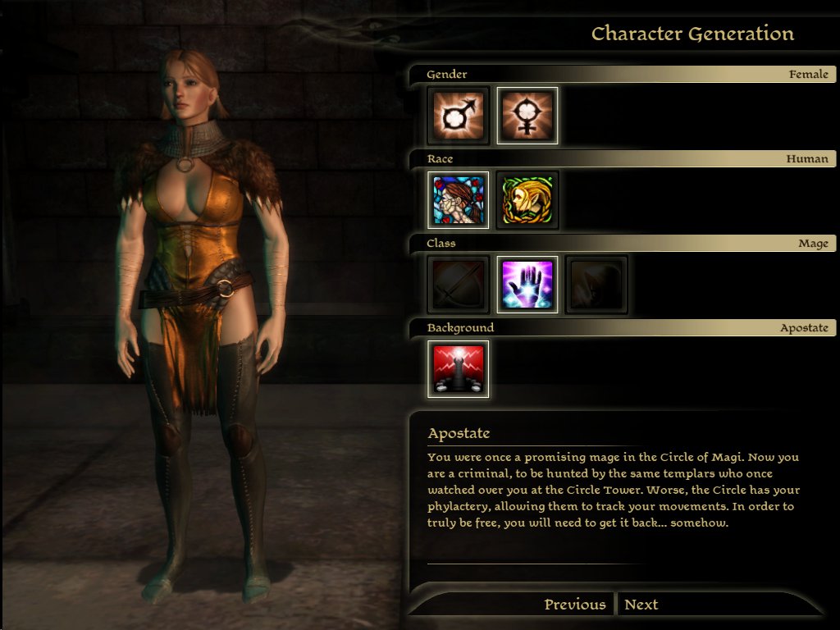Select the female gender icon

coord(527,116)
